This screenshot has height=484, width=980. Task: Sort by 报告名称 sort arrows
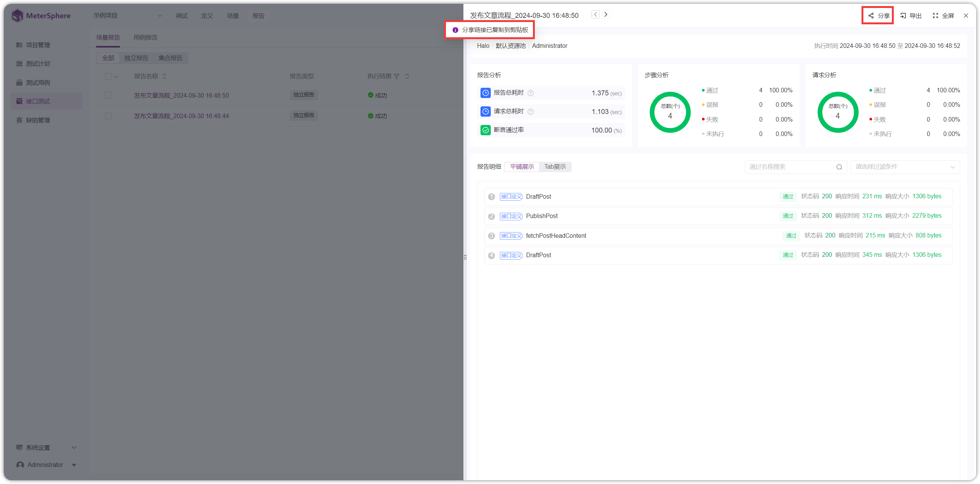(164, 76)
